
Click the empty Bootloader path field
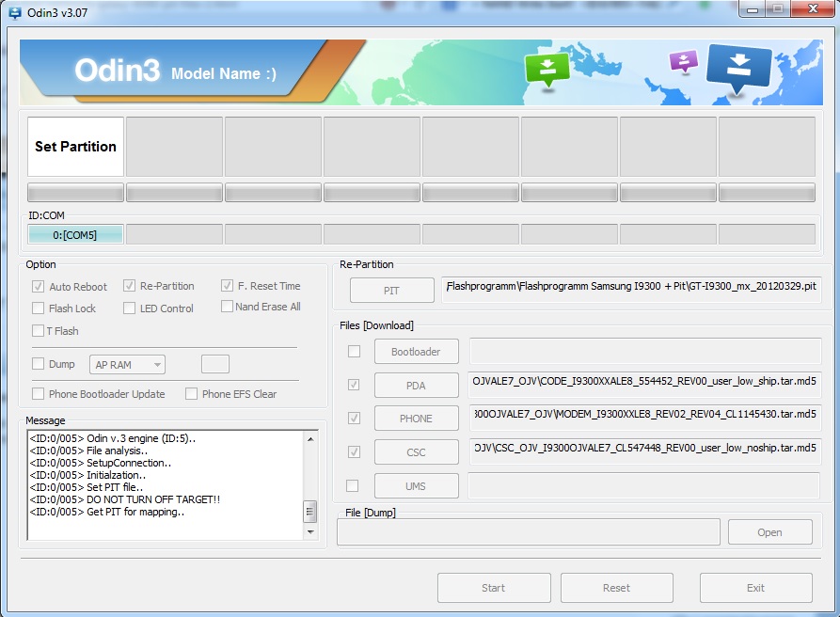pyautogui.click(x=645, y=351)
